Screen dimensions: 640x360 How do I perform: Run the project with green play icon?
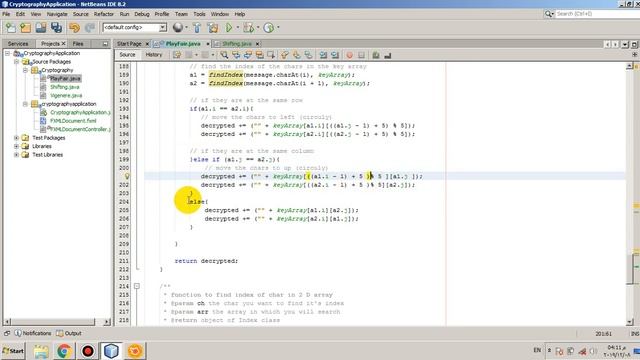tap(229, 28)
